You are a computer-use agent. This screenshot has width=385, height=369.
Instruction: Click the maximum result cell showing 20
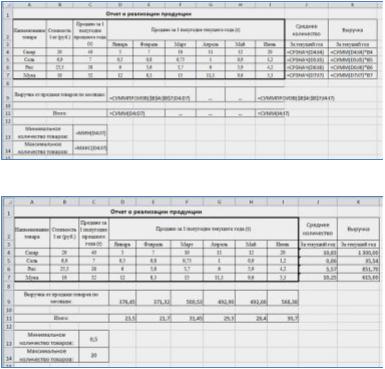click(94, 355)
